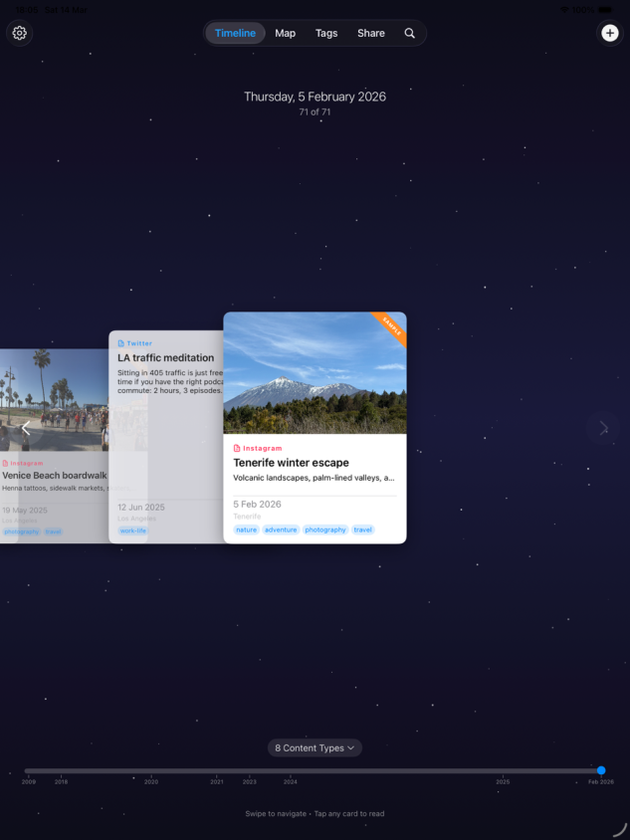Tap the Instagram icon on Tenerife card
The width and height of the screenshot is (630, 840).
[x=237, y=449]
